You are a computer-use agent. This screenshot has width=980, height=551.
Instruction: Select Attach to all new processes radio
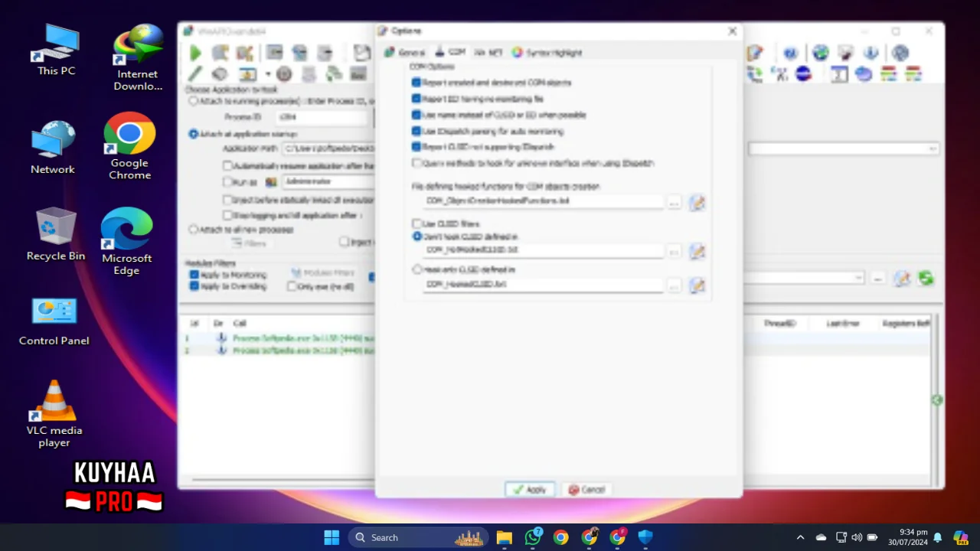click(193, 229)
